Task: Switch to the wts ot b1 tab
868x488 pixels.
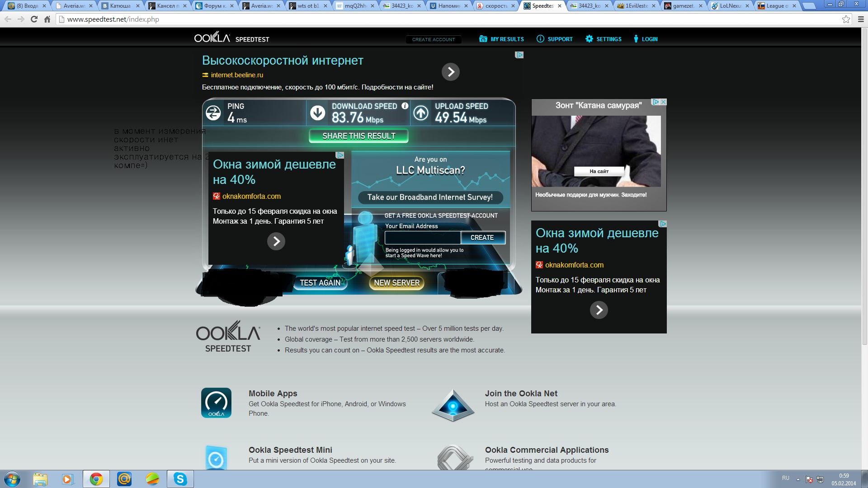Action: tap(308, 6)
